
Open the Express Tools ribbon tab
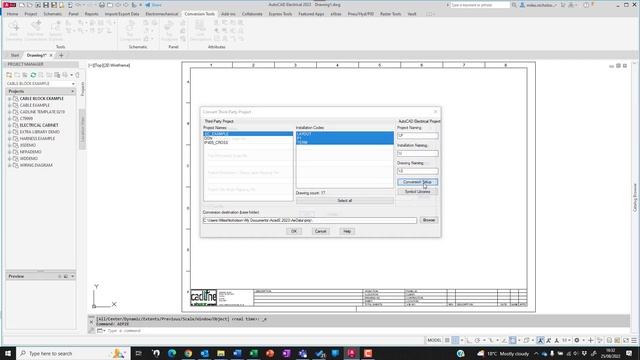pos(280,14)
